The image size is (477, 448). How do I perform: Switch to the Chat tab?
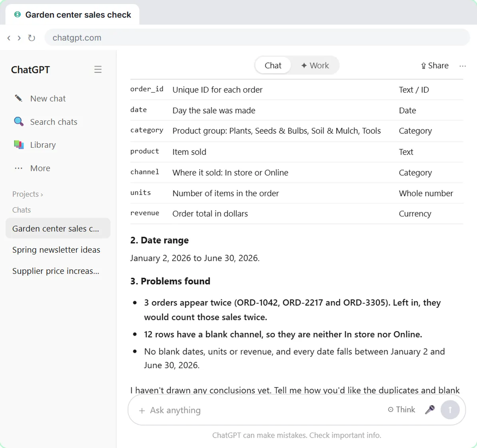pyautogui.click(x=273, y=66)
